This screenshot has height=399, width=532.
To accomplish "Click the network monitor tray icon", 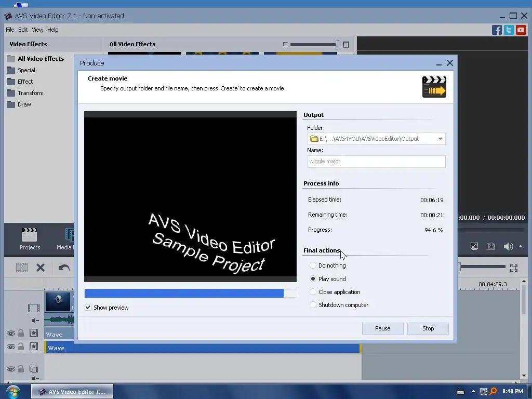I will (x=484, y=392).
